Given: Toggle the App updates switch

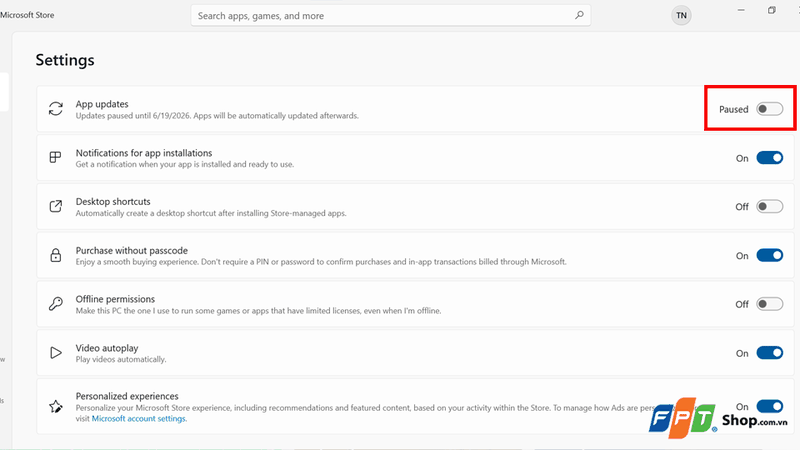Looking at the screenshot, I should click(769, 109).
